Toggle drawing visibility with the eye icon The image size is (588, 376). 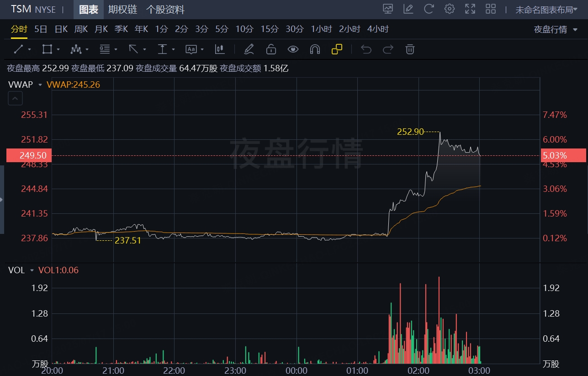point(293,49)
